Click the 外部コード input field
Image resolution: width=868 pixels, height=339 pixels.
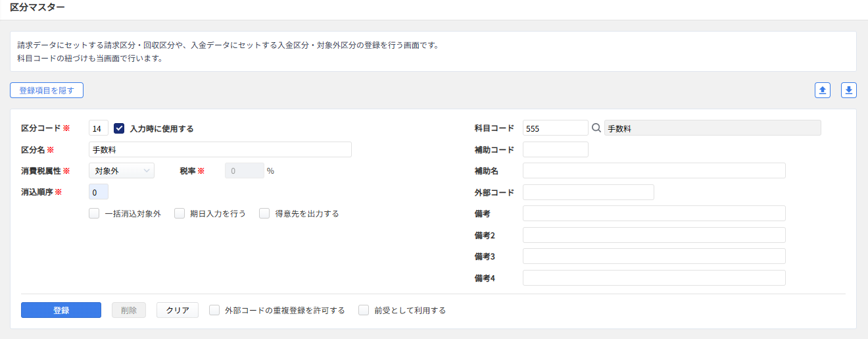589,192
